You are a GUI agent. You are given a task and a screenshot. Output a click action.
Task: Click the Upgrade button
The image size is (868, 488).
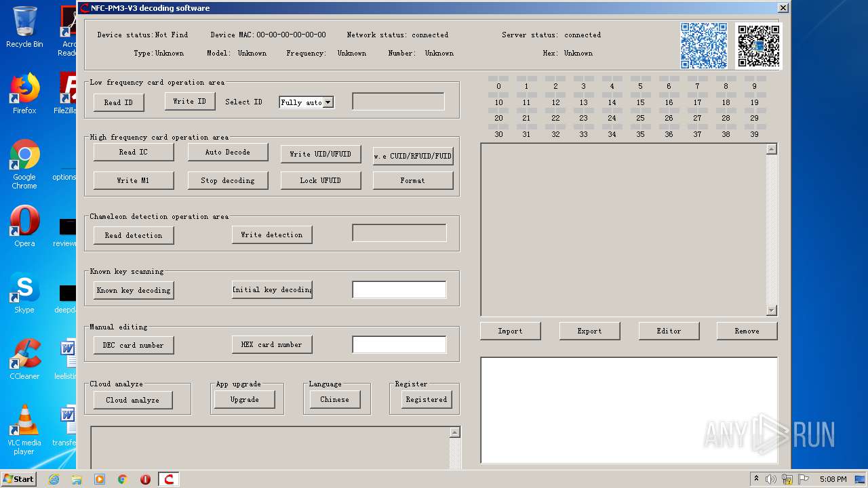[245, 399]
